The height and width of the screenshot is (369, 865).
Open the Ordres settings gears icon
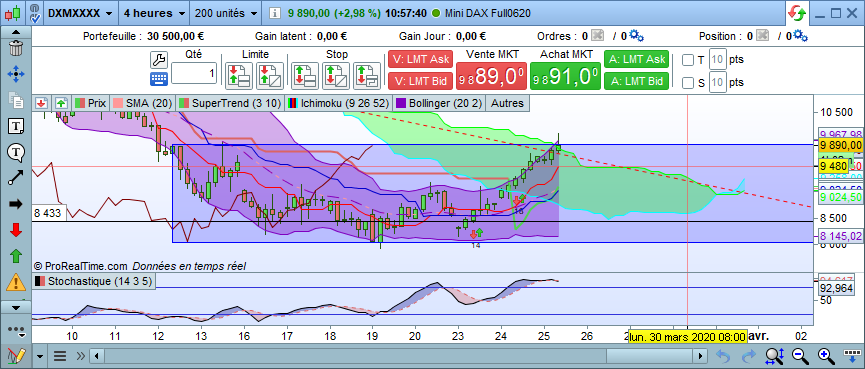(637, 36)
